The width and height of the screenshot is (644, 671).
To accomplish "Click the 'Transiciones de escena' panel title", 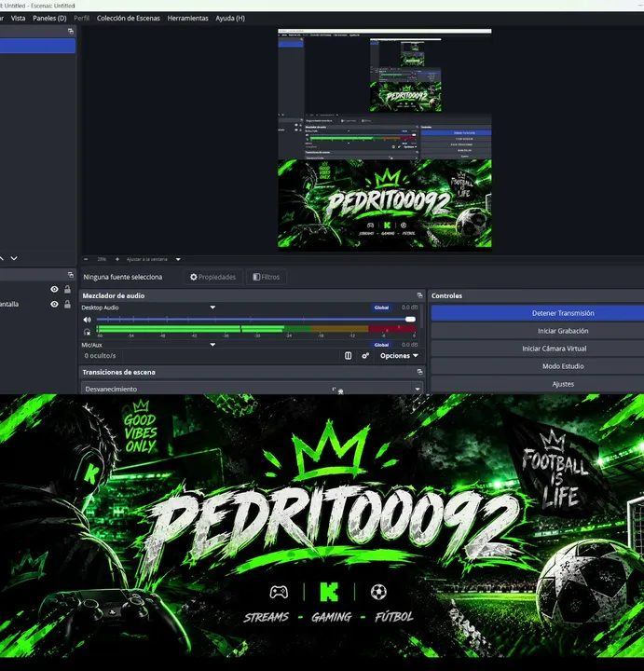I will [x=118, y=372].
